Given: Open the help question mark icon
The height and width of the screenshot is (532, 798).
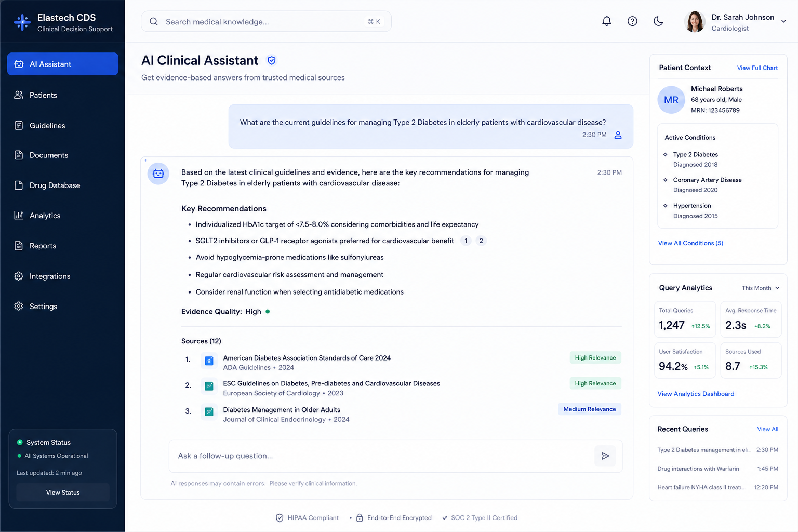Looking at the screenshot, I should click(632, 21).
